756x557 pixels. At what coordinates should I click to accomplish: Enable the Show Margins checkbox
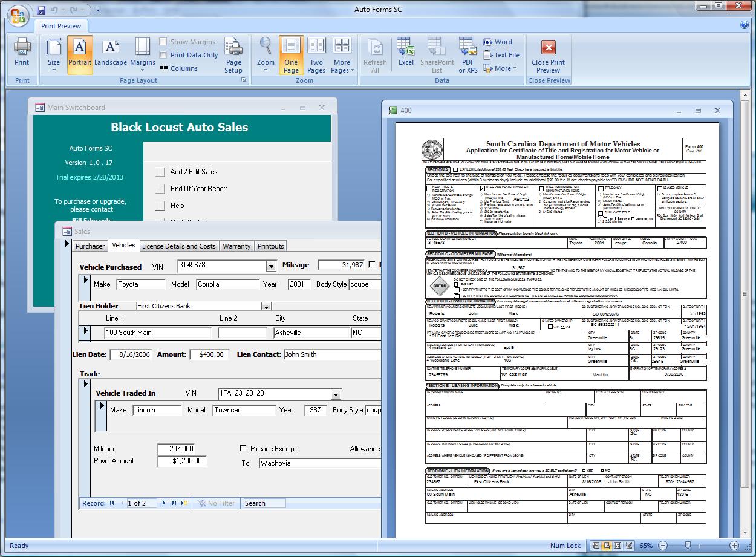163,42
